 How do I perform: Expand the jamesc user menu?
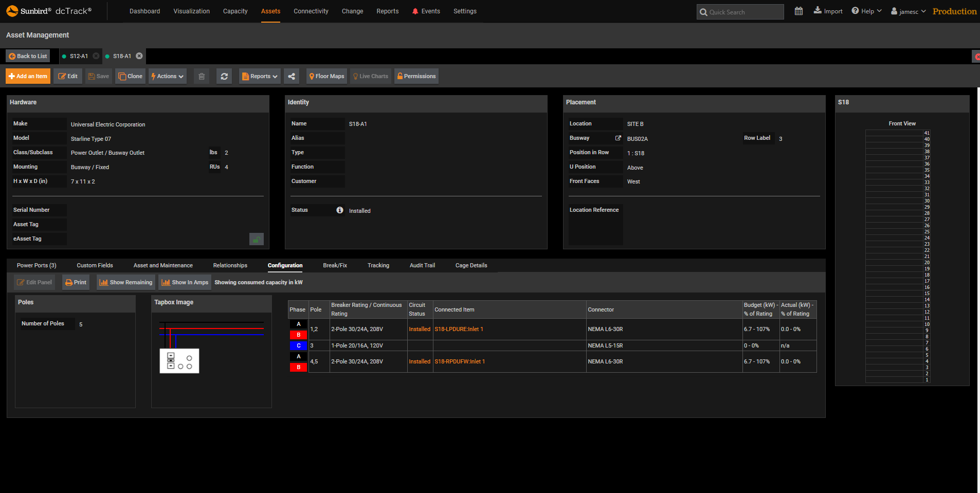(909, 11)
